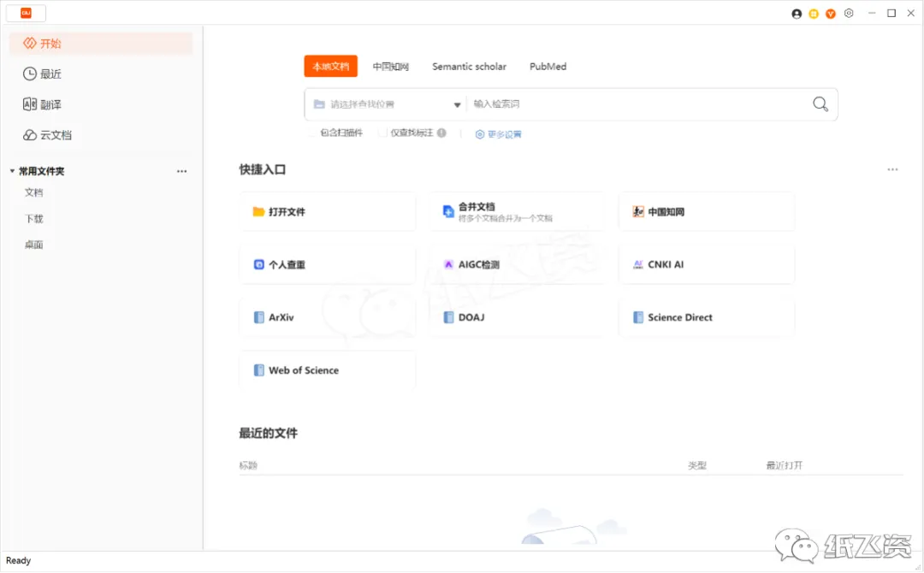Open the DOAJ shortcut card
The height and width of the screenshot is (573, 924).
pos(518,317)
